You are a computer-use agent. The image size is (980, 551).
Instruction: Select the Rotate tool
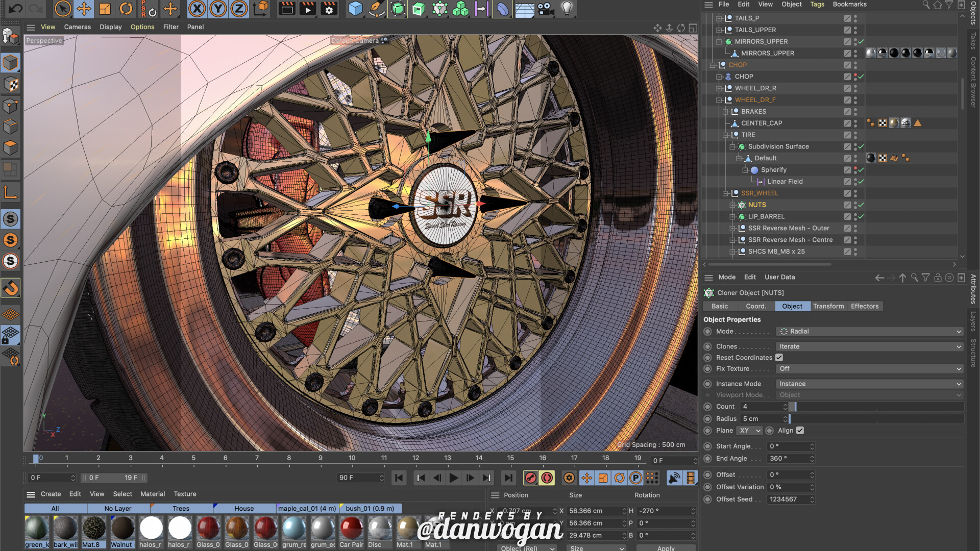(126, 9)
